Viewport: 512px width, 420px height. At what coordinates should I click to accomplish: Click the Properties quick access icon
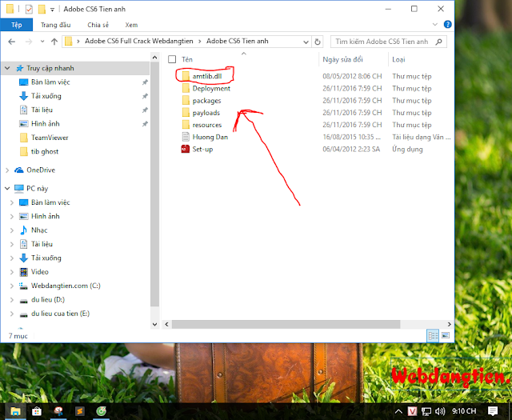point(29,9)
